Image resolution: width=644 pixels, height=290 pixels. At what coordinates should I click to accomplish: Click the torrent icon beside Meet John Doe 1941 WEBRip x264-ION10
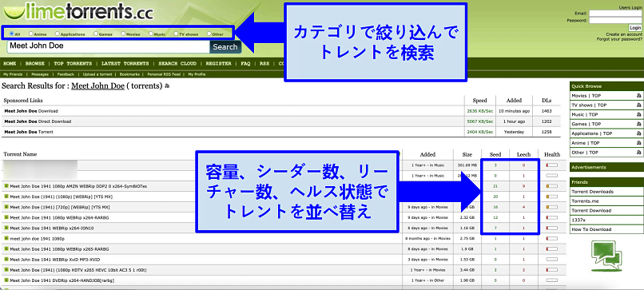click(6, 228)
